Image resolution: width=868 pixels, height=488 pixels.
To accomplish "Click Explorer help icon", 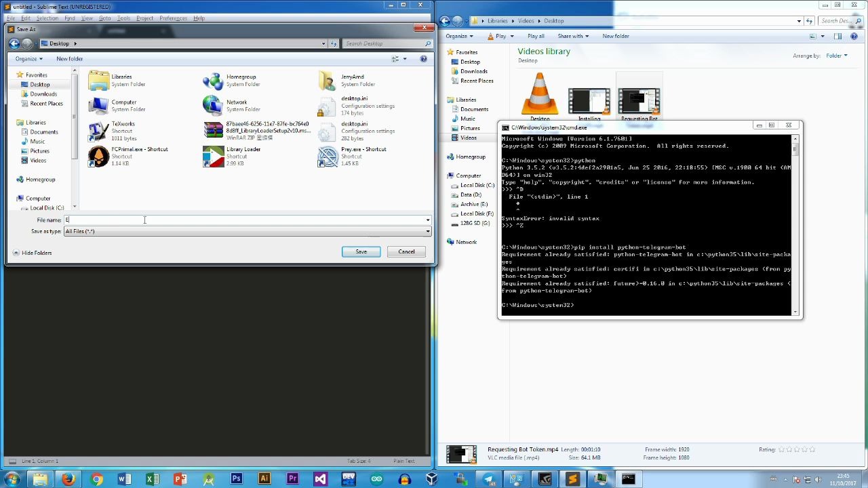I will click(x=854, y=36).
